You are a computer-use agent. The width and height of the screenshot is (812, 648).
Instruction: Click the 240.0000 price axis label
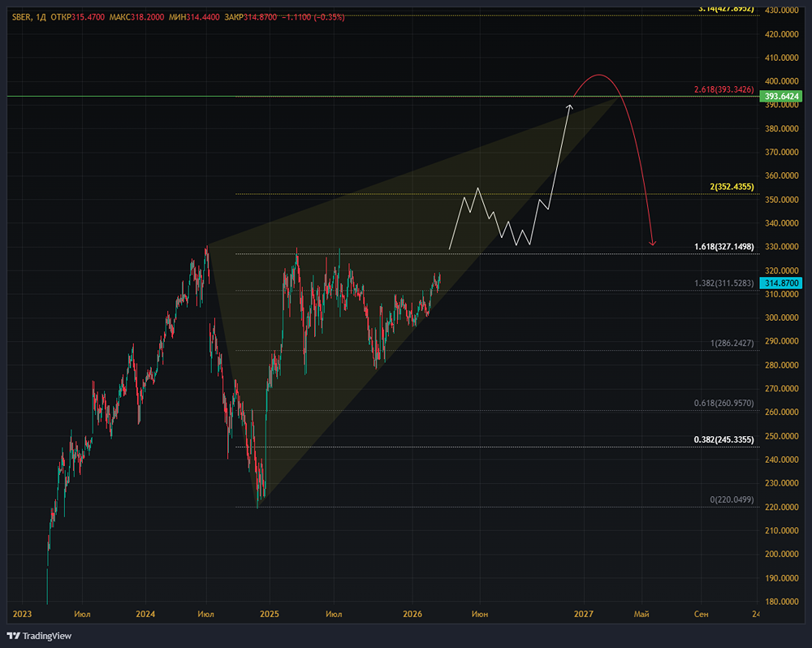(781, 460)
